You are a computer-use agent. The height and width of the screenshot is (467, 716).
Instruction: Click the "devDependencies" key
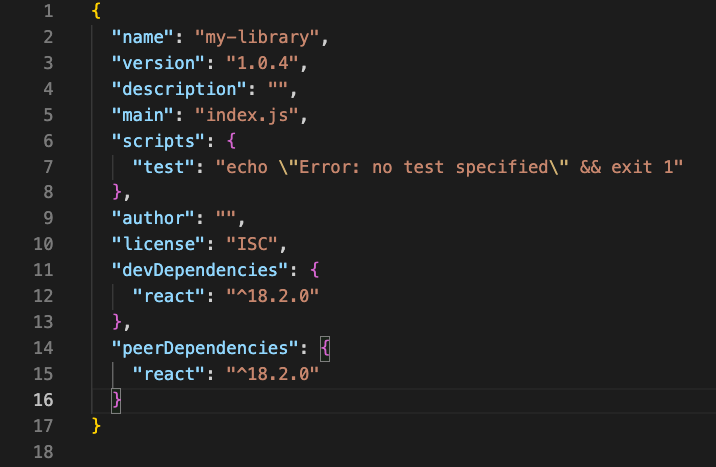coord(200,270)
